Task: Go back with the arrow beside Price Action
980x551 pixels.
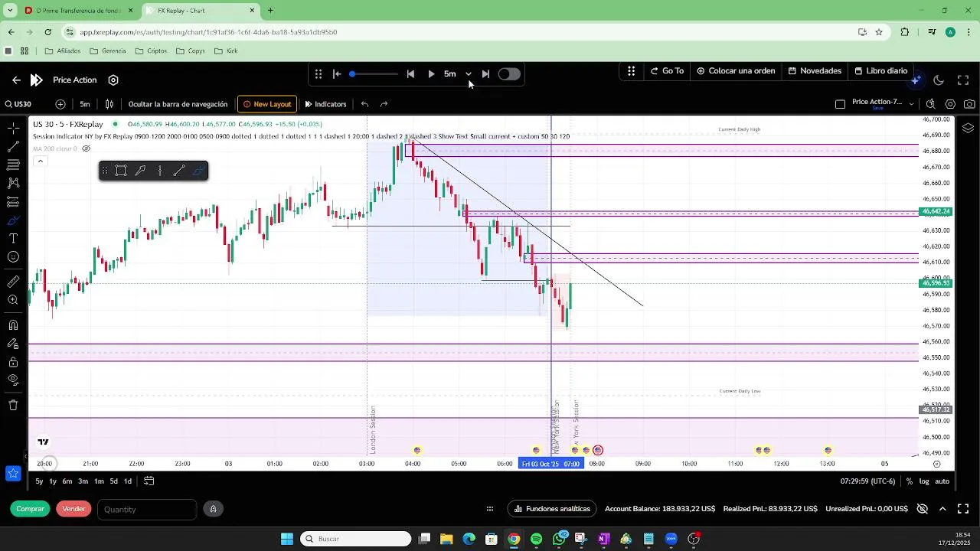Action: pyautogui.click(x=16, y=80)
